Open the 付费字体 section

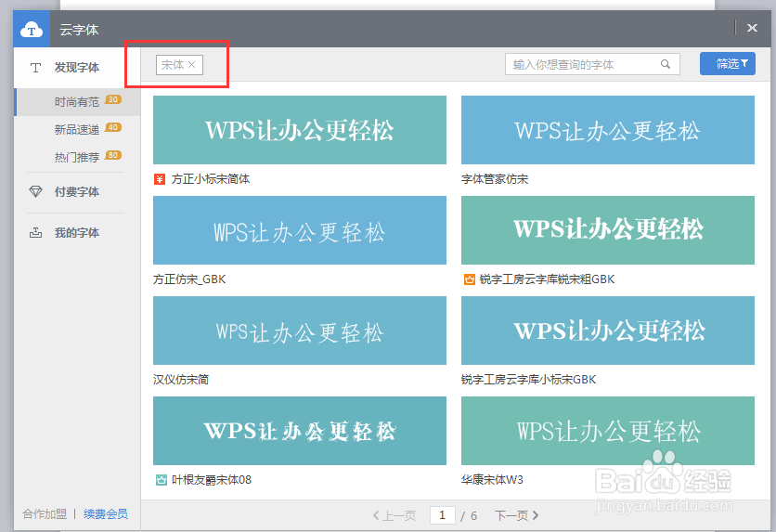[x=77, y=191]
